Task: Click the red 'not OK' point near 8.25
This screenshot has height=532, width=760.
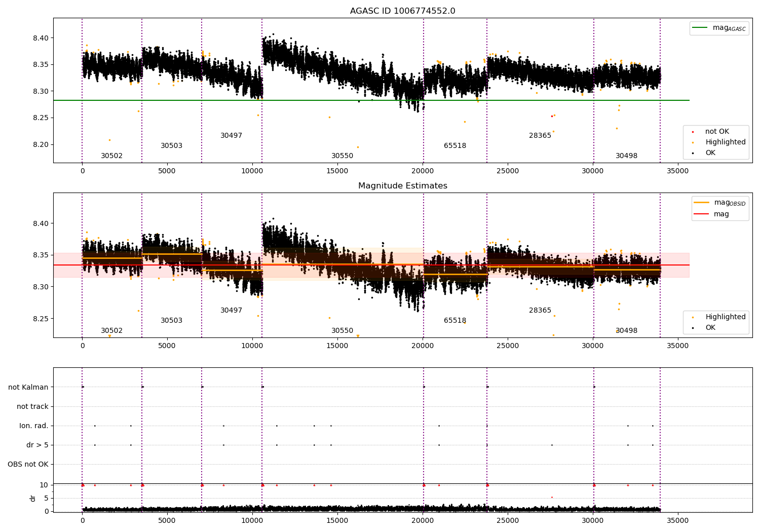Action: coord(552,116)
